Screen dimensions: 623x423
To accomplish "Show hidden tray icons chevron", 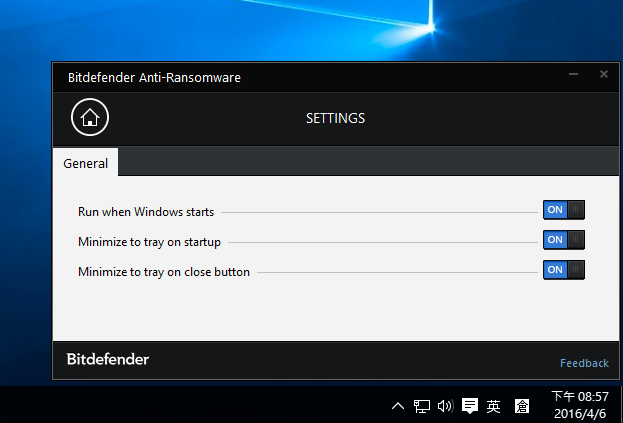I will 398,406.
